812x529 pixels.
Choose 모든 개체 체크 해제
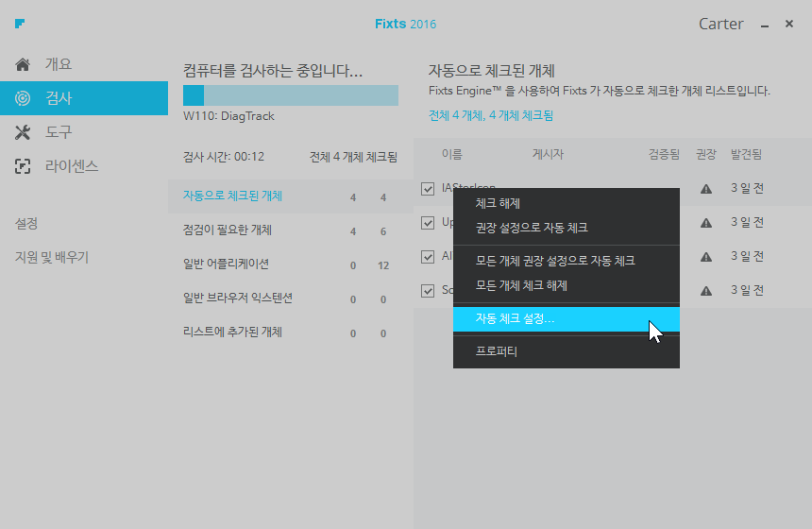point(566,285)
